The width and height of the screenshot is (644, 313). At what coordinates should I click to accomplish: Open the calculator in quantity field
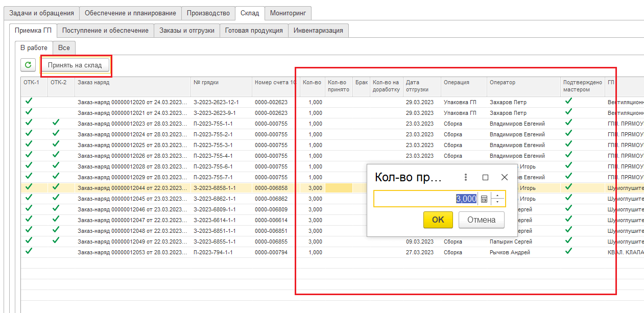pyautogui.click(x=484, y=199)
